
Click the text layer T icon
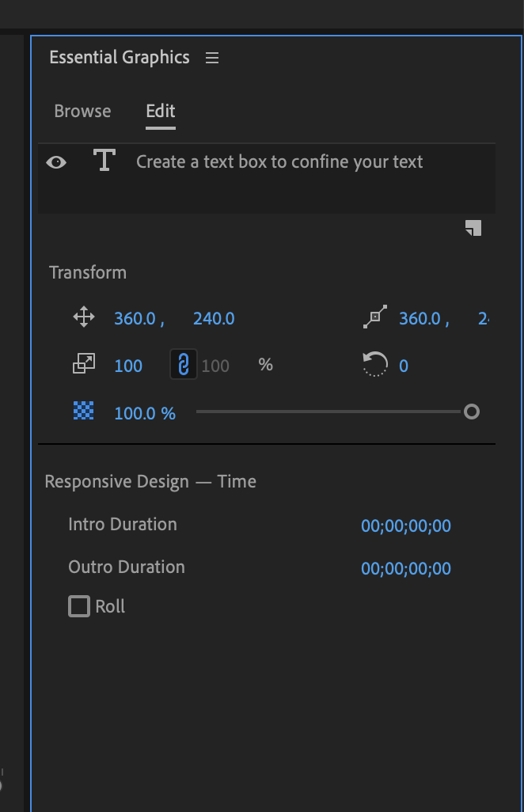(104, 161)
